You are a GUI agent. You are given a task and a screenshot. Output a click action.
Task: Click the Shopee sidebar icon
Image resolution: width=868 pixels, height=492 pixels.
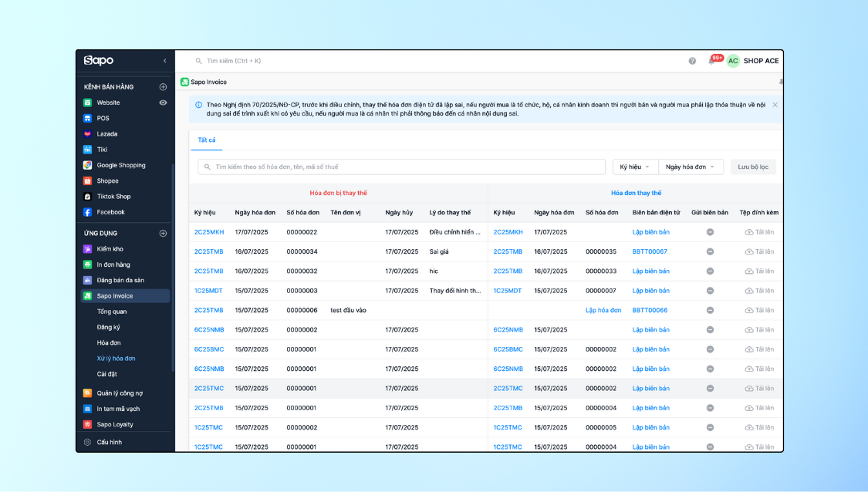[88, 181]
